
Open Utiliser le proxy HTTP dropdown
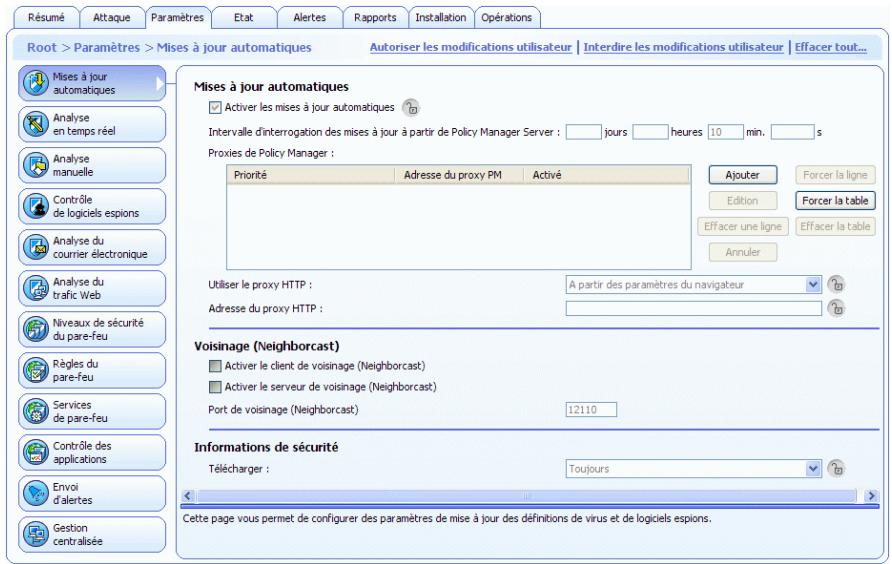[x=693, y=285]
